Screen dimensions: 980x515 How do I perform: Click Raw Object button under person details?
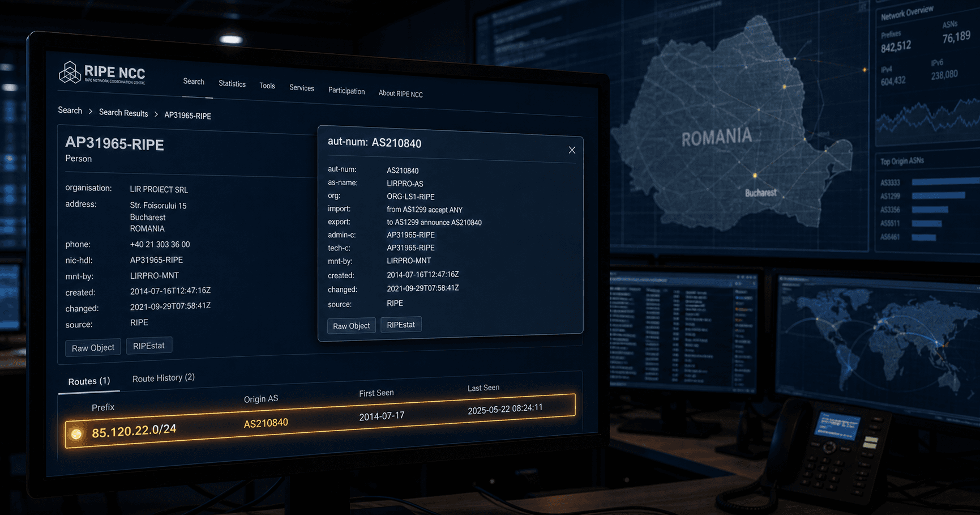[x=93, y=348]
